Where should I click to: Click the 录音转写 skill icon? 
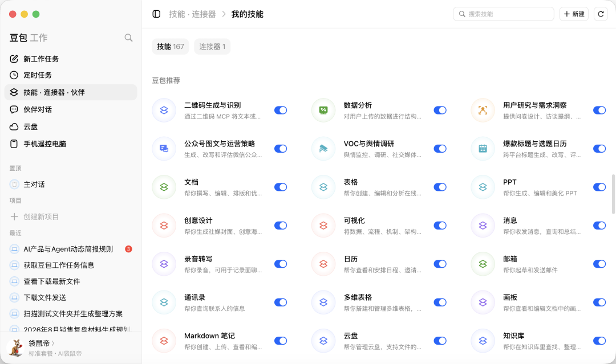(164, 264)
